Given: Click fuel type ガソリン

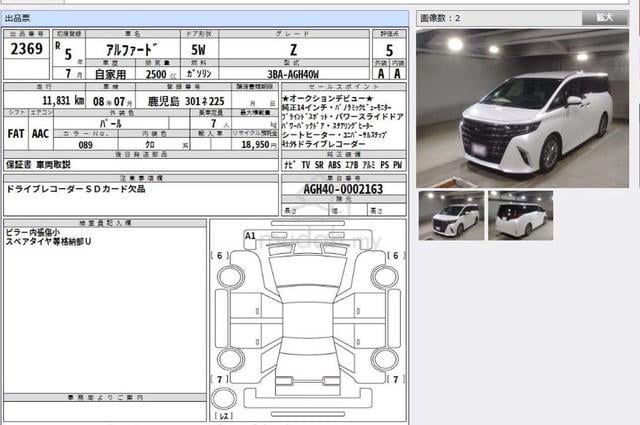Looking at the screenshot, I should [x=199, y=74].
